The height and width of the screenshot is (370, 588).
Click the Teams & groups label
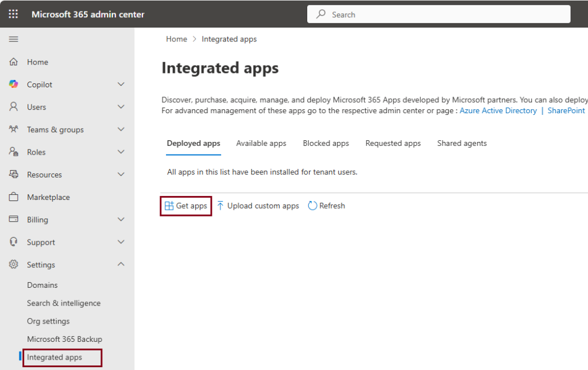click(x=55, y=129)
